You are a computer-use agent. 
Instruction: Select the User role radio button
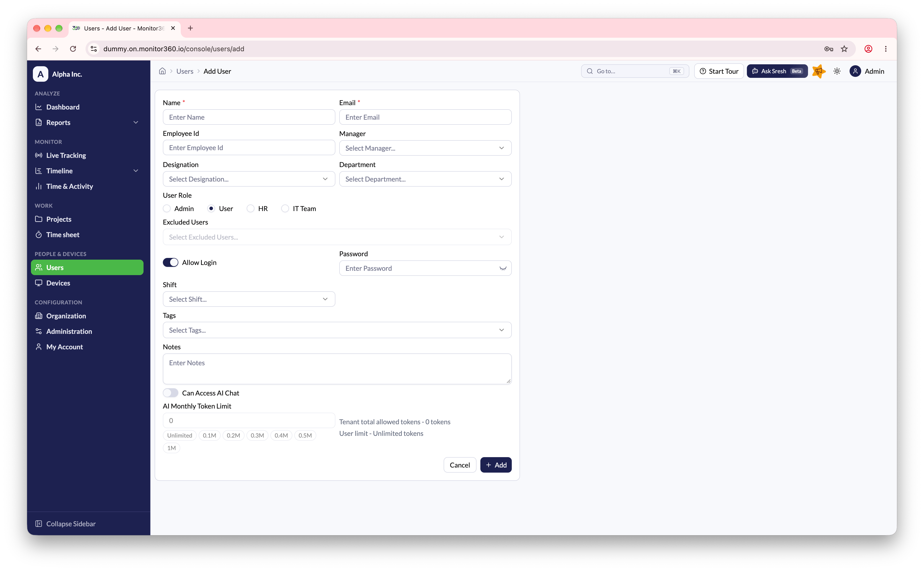(211, 208)
